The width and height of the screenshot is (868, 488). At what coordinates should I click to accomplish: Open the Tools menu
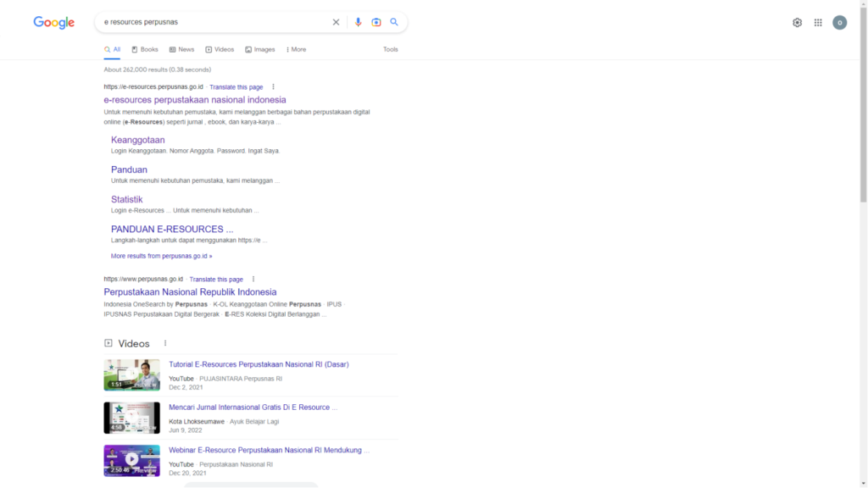pyautogui.click(x=390, y=49)
